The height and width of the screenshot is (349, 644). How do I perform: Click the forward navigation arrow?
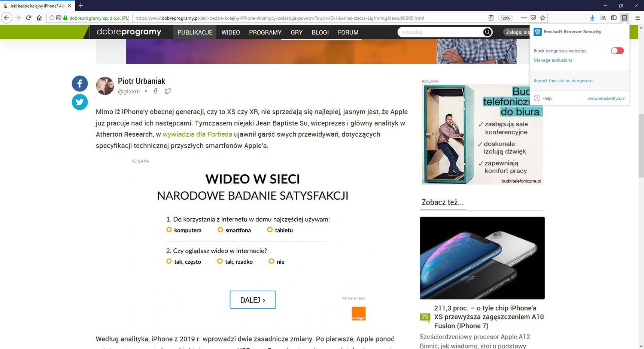pos(18,18)
